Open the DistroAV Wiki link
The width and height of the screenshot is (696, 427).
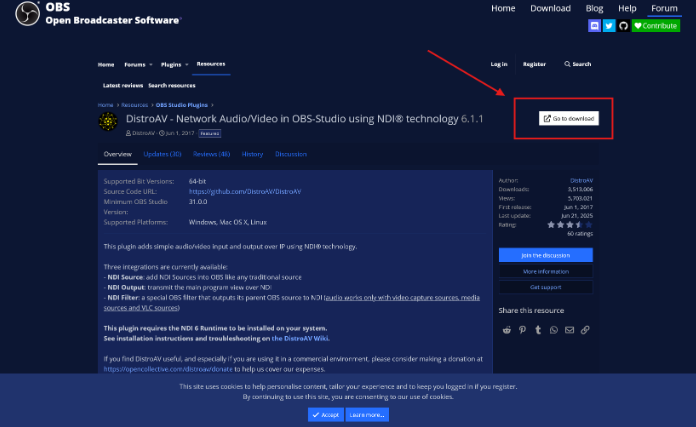[x=300, y=338]
